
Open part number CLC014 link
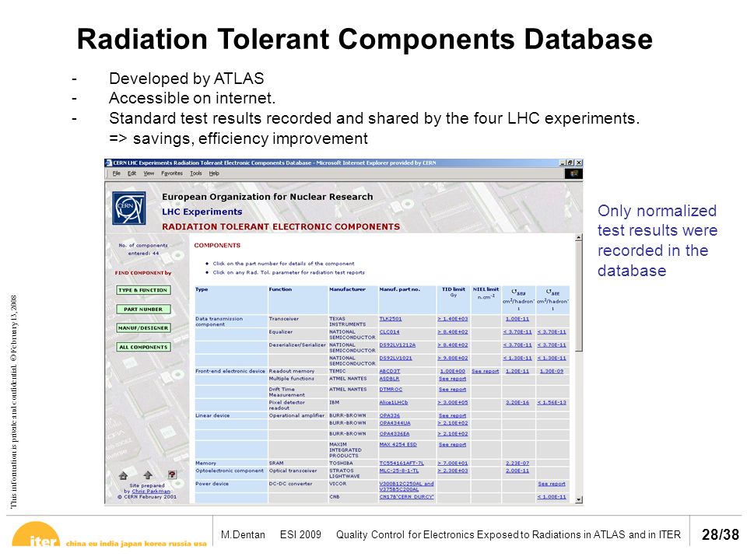pos(389,332)
